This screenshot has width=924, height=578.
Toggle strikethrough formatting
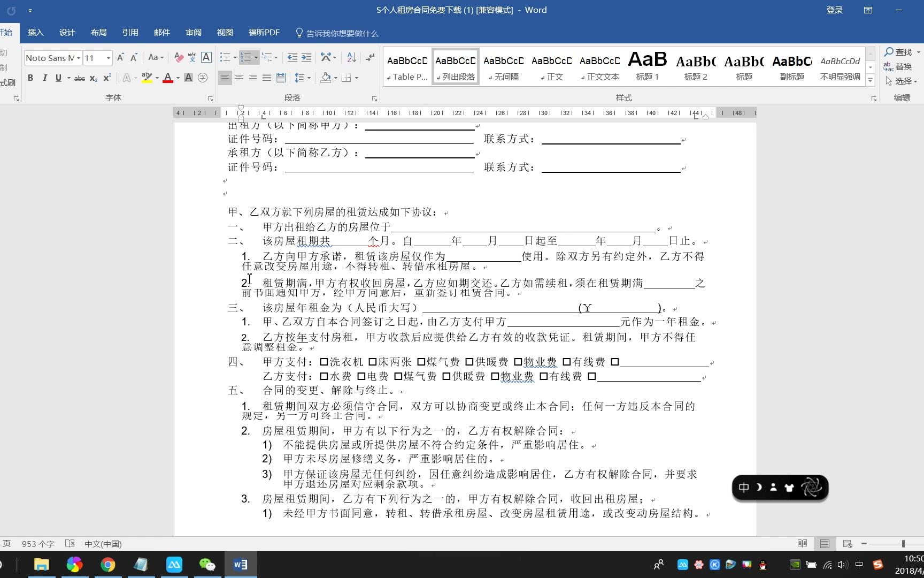tap(80, 78)
